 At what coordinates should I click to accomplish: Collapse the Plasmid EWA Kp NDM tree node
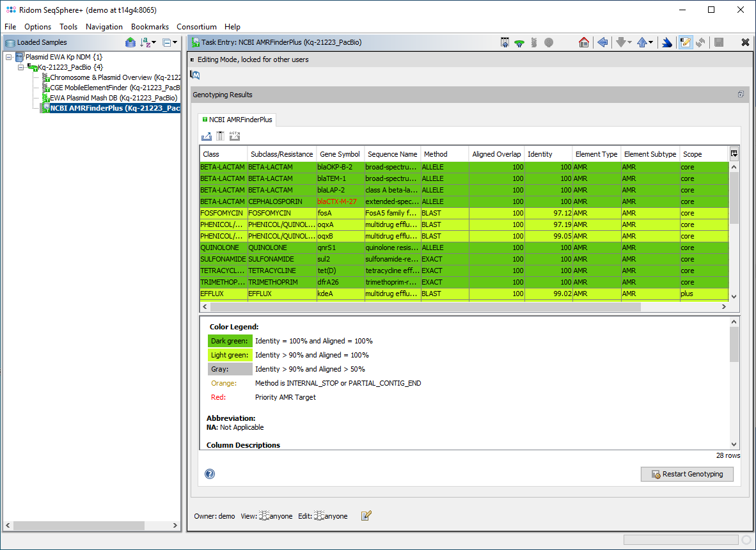pyautogui.click(x=9, y=57)
